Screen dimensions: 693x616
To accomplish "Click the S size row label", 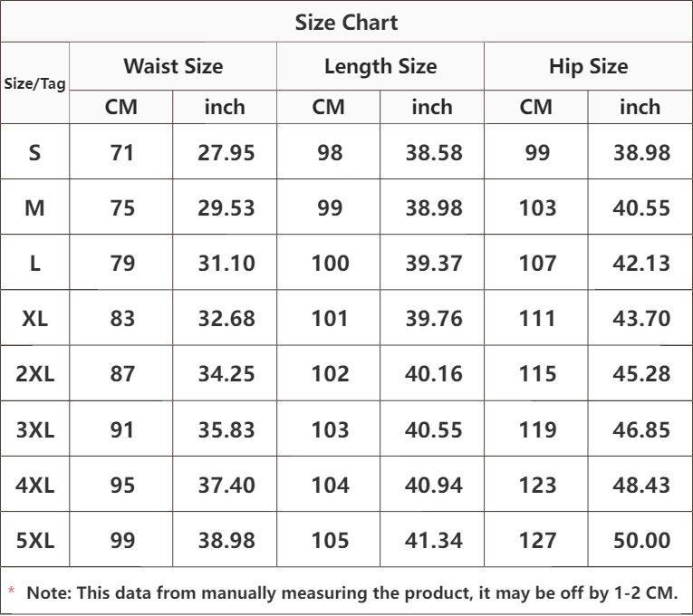I will click(34, 152).
